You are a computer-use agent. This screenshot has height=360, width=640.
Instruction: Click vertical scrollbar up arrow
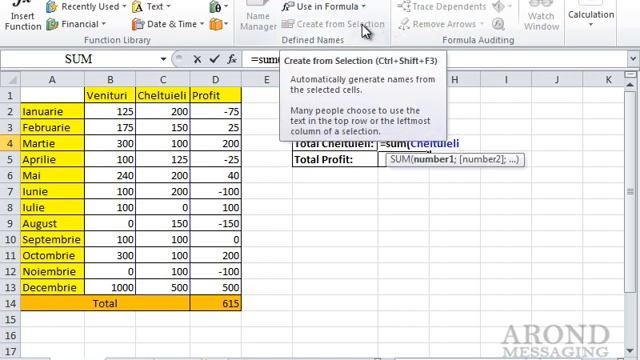630,85
